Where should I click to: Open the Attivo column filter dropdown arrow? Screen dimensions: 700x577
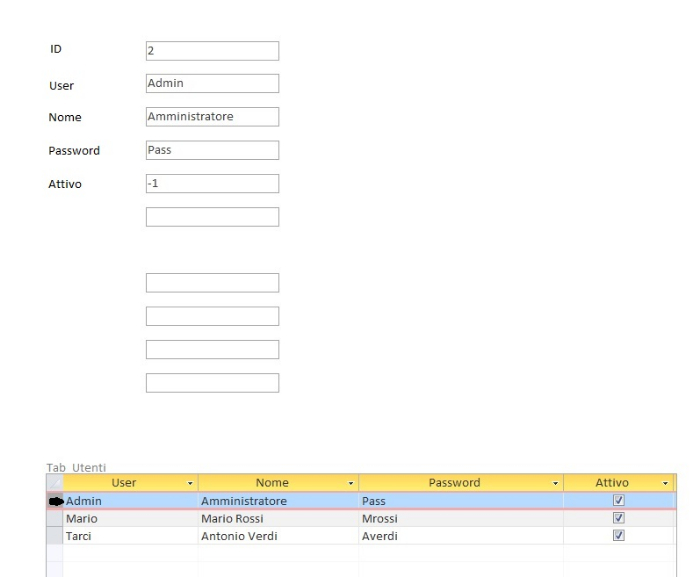(x=665, y=483)
